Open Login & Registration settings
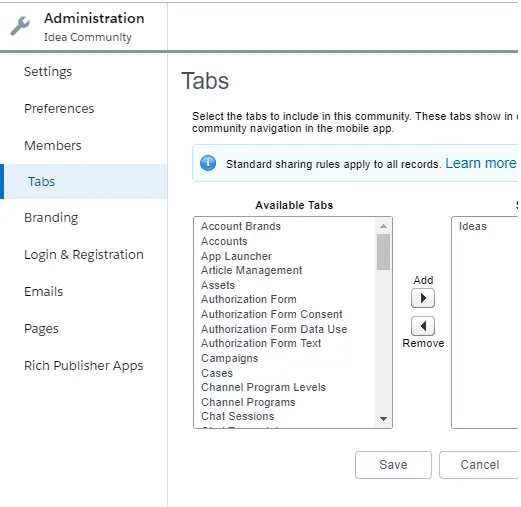 pyautogui.click(x=84, y=255)
